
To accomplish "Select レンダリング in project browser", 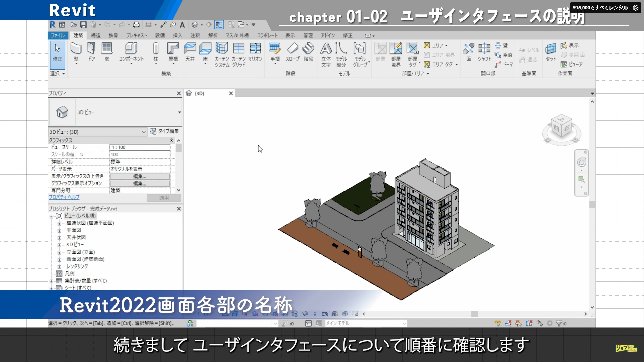I will (x=77, y=266).
